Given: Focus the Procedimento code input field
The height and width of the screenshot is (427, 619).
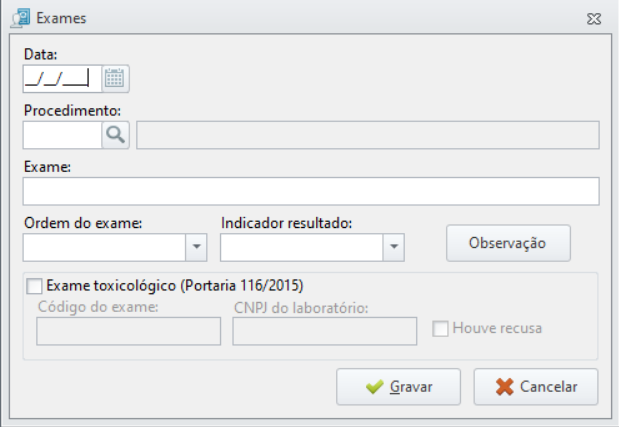Looking at the screenshot, I should [x=62, y=135].
